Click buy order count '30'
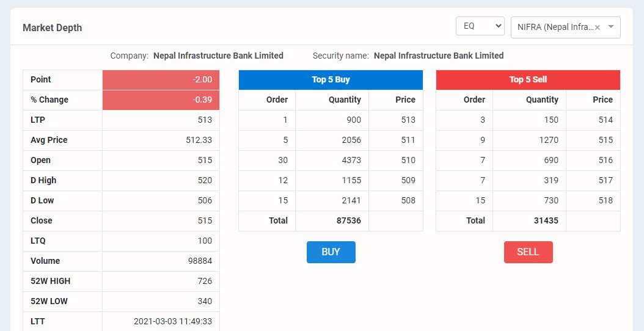The height and width of the screenshot is (331, 644). coord(283,160)
